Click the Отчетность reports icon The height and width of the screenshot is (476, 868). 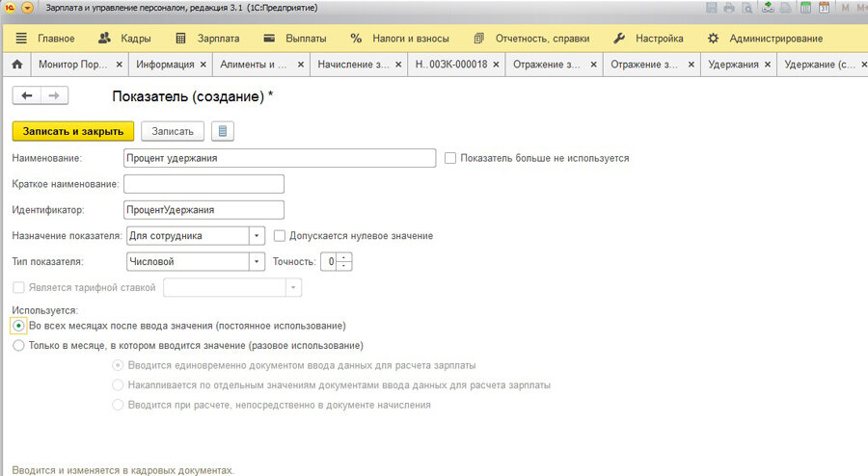pos(478,39)
